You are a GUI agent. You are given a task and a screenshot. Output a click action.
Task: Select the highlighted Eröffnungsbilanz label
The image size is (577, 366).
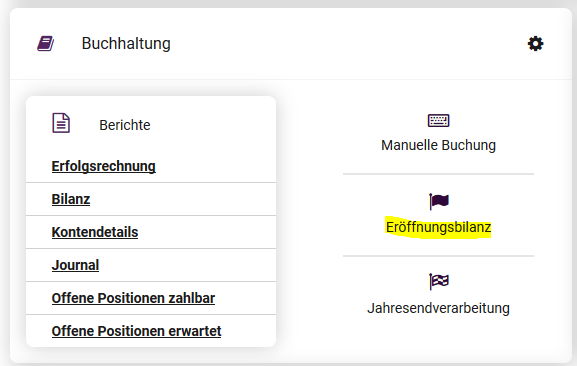[438, 227]
